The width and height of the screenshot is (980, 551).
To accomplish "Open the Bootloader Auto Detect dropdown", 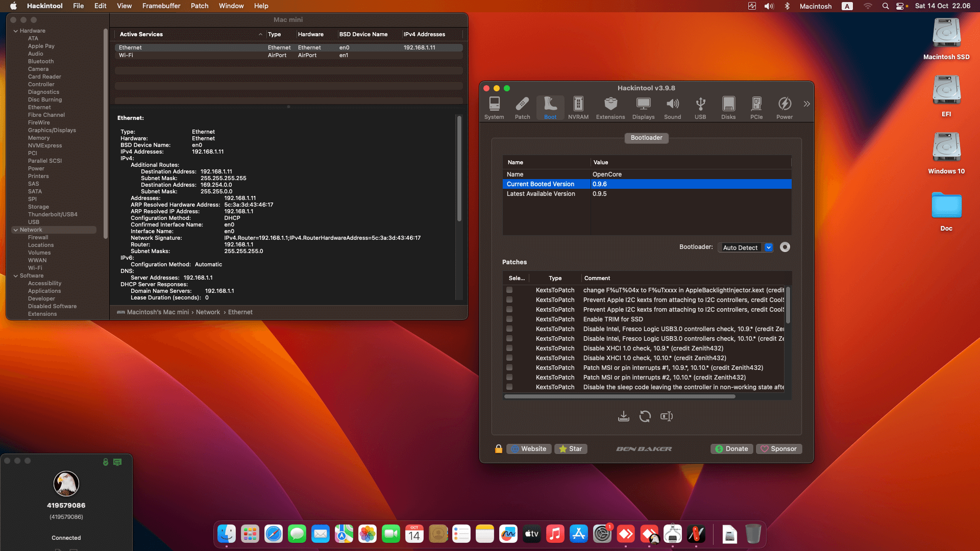I will point(745,247).
